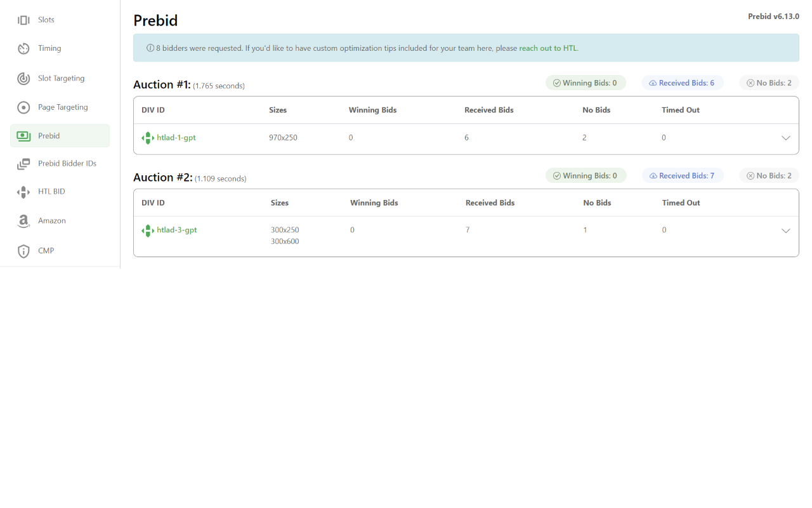The height and width of the screenshot is (508, 812).
Task: Open the HTL BID icon
Action: (23, 192)
